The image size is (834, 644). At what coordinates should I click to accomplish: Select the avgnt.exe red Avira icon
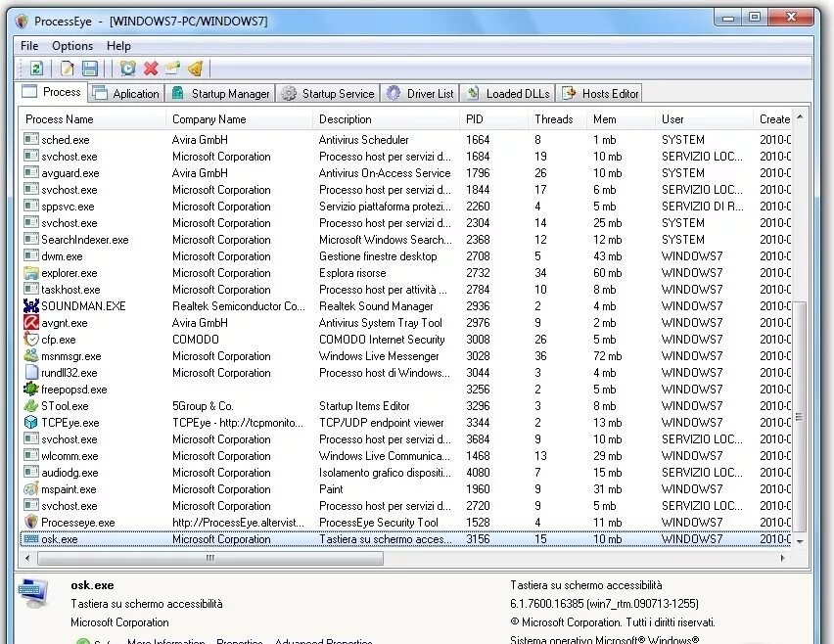tap(31, 322)
